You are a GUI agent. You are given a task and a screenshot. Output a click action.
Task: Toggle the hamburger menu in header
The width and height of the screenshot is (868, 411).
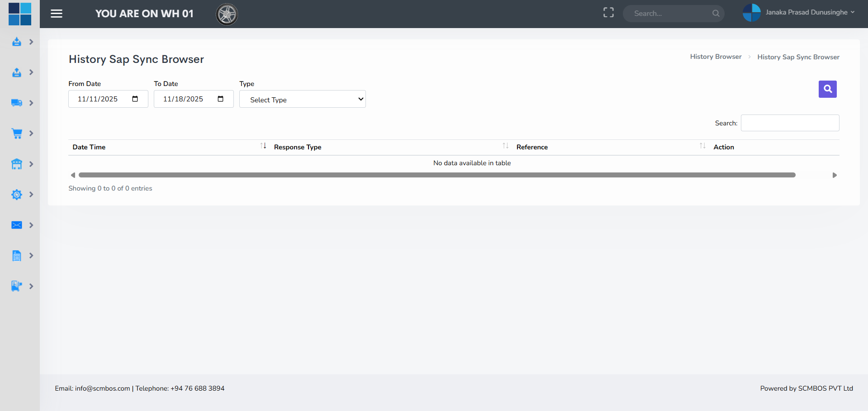57,14
